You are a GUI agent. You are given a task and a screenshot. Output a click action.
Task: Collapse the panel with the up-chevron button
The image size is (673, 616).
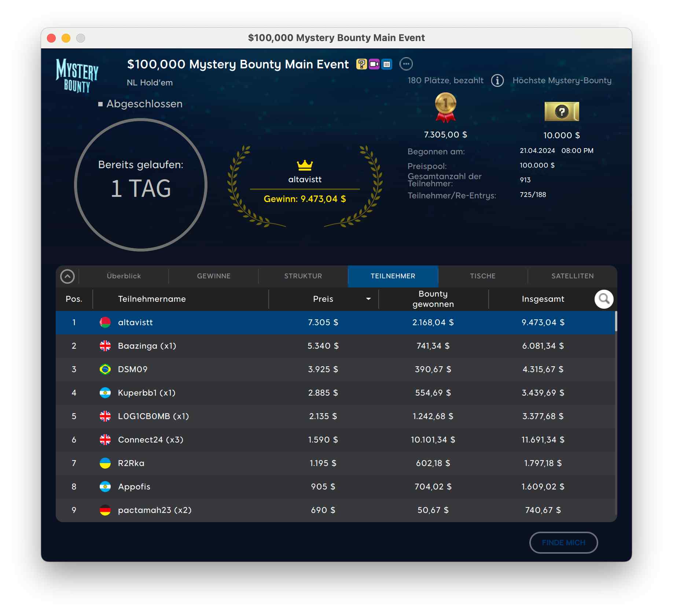coord(67,276)
